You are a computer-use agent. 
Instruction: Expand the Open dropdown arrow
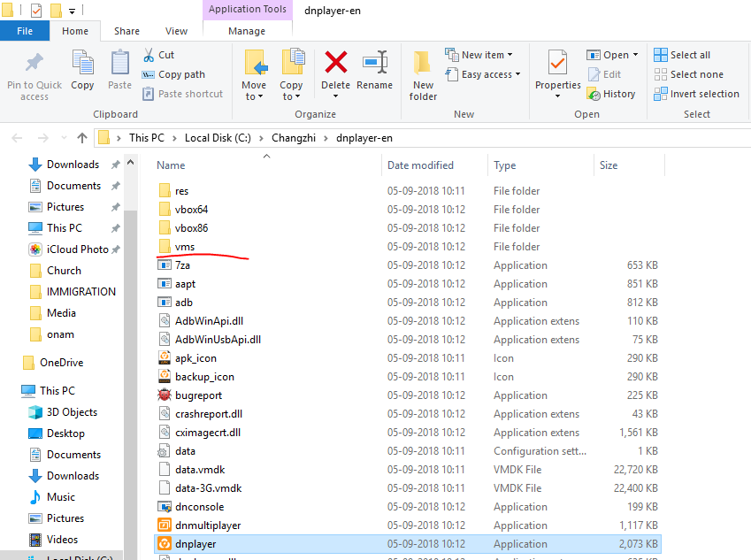tap(636, 55)
